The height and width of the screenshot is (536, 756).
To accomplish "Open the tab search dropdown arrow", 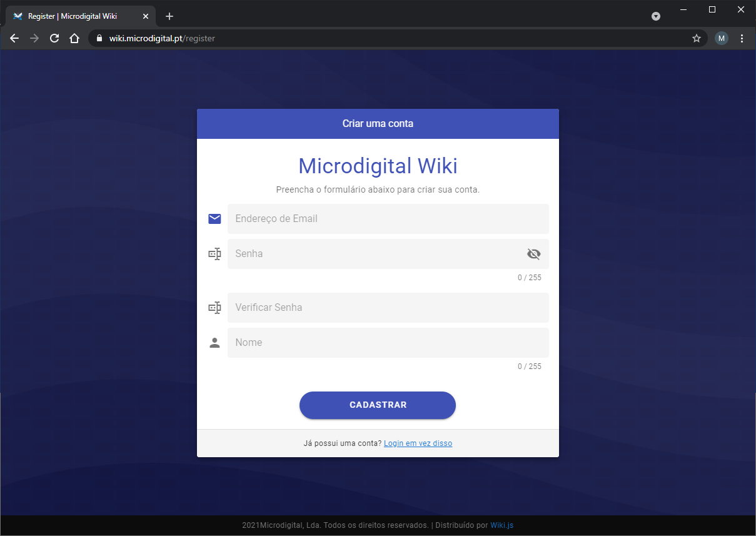I will 656,16.
